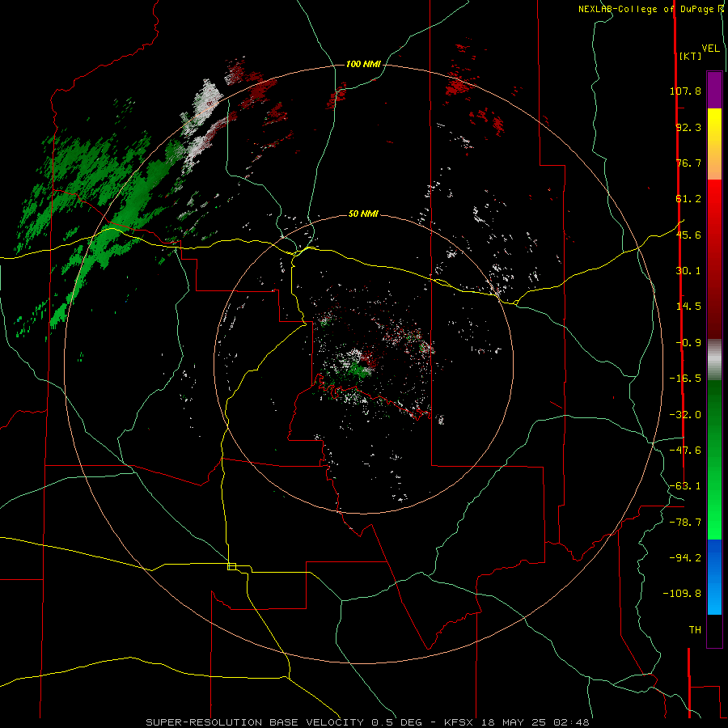Click the [KT] units label
Viewport: 728px width, 728px height.
point(691,56)
